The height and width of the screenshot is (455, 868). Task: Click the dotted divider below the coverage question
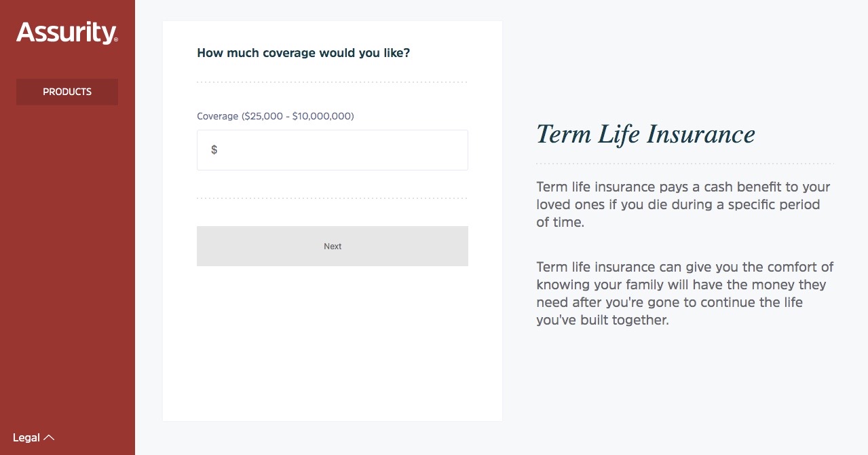click(332, 82)
